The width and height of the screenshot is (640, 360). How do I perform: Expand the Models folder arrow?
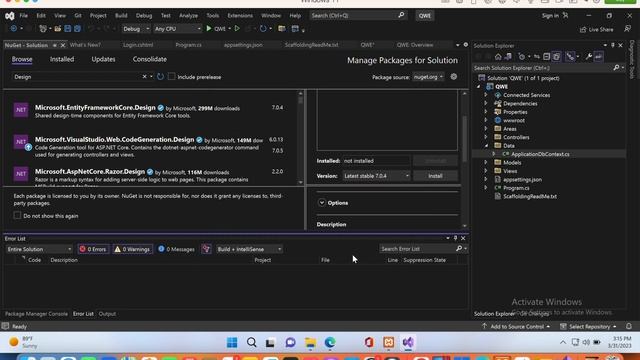(x=486, y=162)
